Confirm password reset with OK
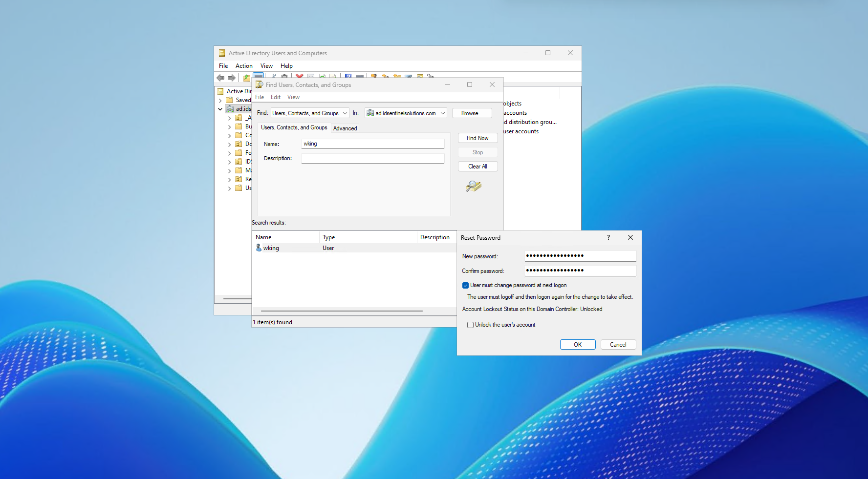The image size is (868, 479). (578, 345)
